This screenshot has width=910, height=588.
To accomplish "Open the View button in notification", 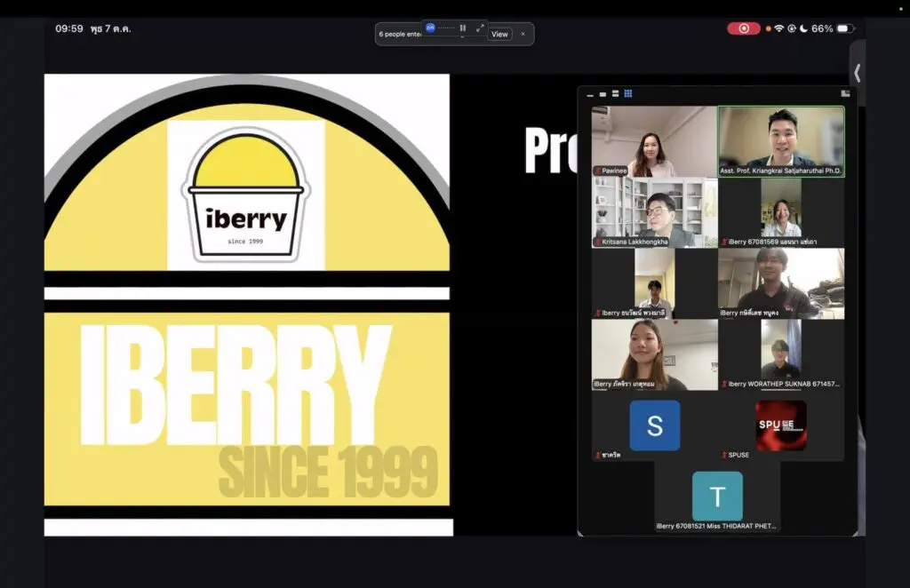I will tap(499, 35).
